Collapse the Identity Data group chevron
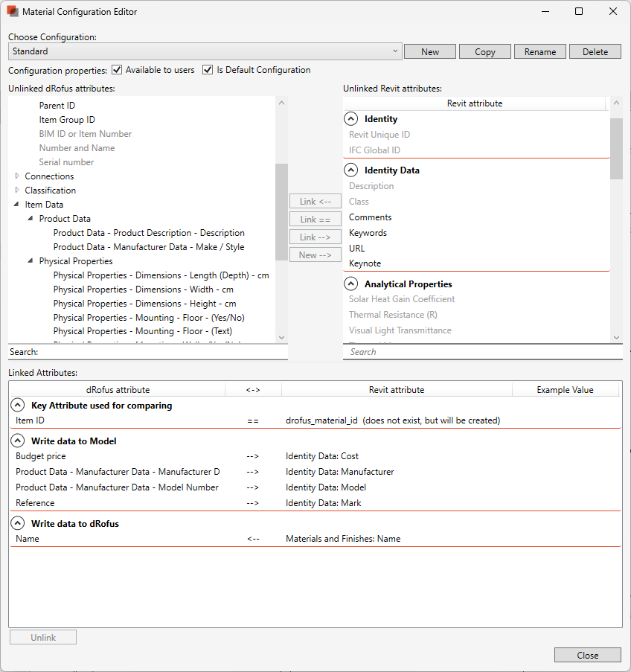631x672 pixels. click(351, 170)
